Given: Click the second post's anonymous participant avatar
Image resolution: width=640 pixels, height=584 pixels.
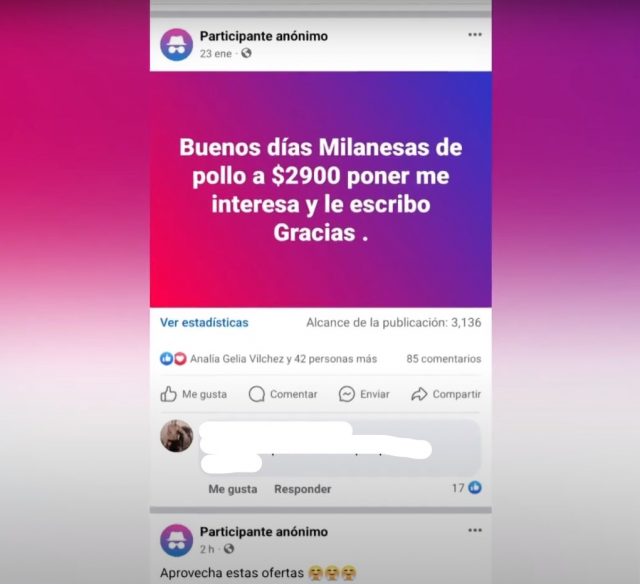Looking at the screenshot, I should 176,541.
